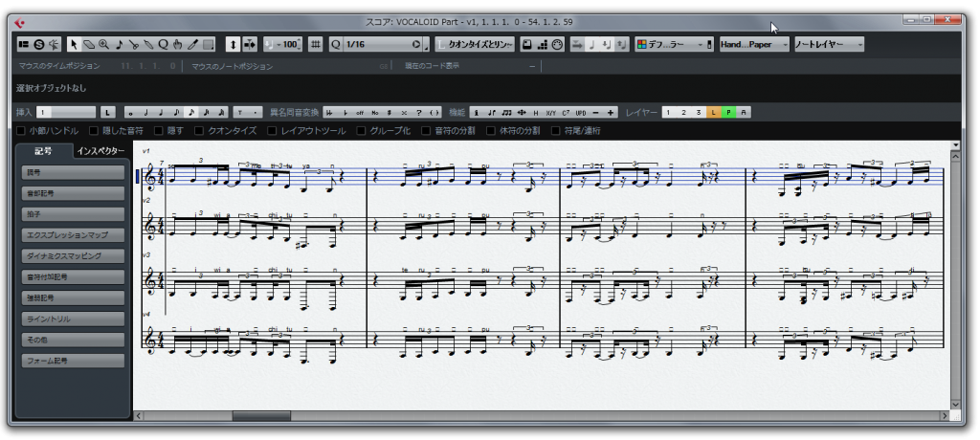Open the クオンタイズとリンク length dropdown
Image resolution: width=980 pixels, height=440 pixels.
point(475,44)
